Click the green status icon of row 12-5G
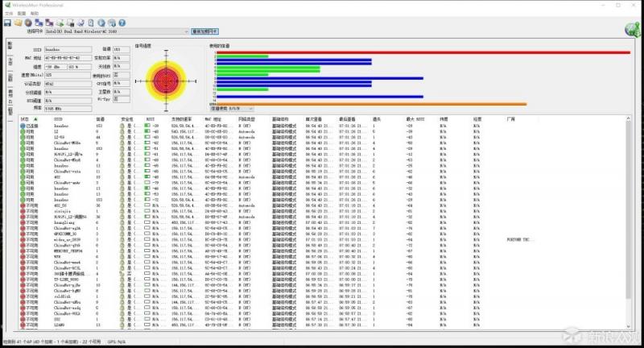This screenshot has height=348, width=644. click(23, 137)
